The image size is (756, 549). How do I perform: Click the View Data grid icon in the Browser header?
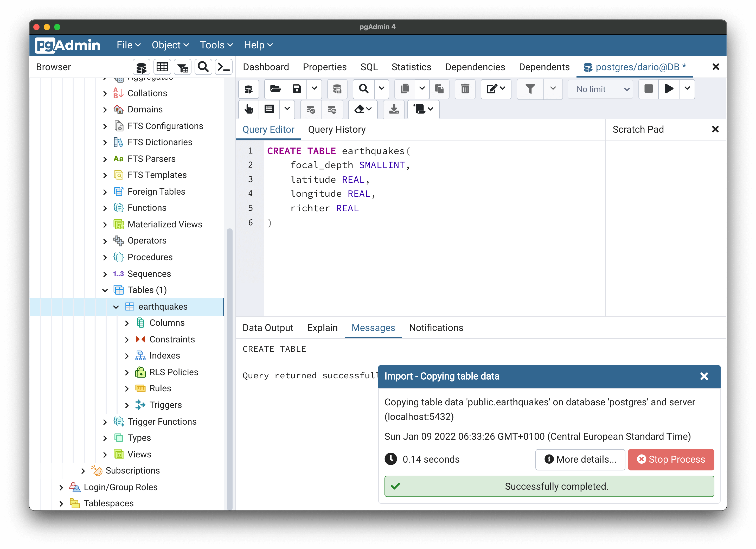click(162, 67)
